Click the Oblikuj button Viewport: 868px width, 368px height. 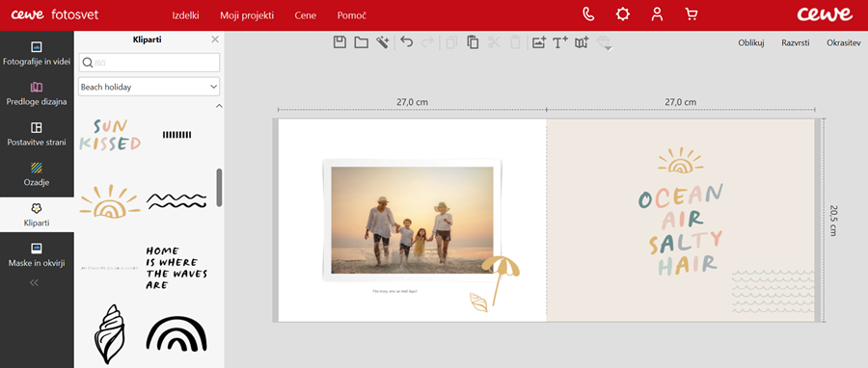[751, 42]
